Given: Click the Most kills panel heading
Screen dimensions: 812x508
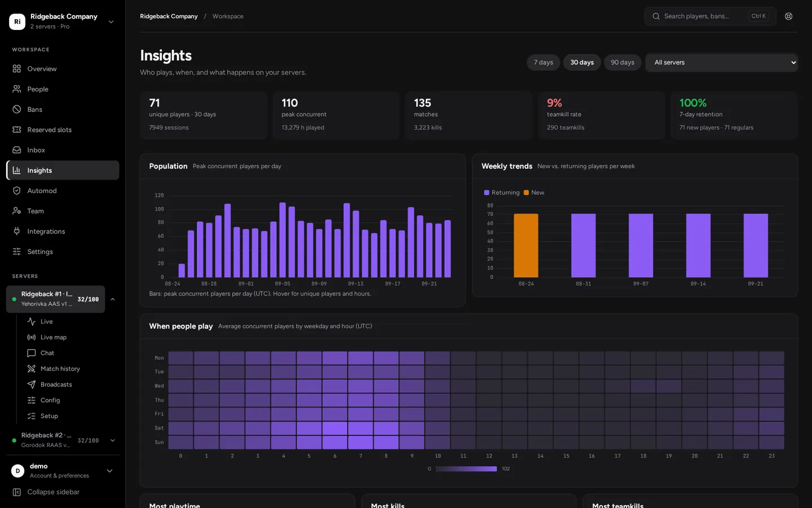Looking at the screenshot, I should 388,505.
